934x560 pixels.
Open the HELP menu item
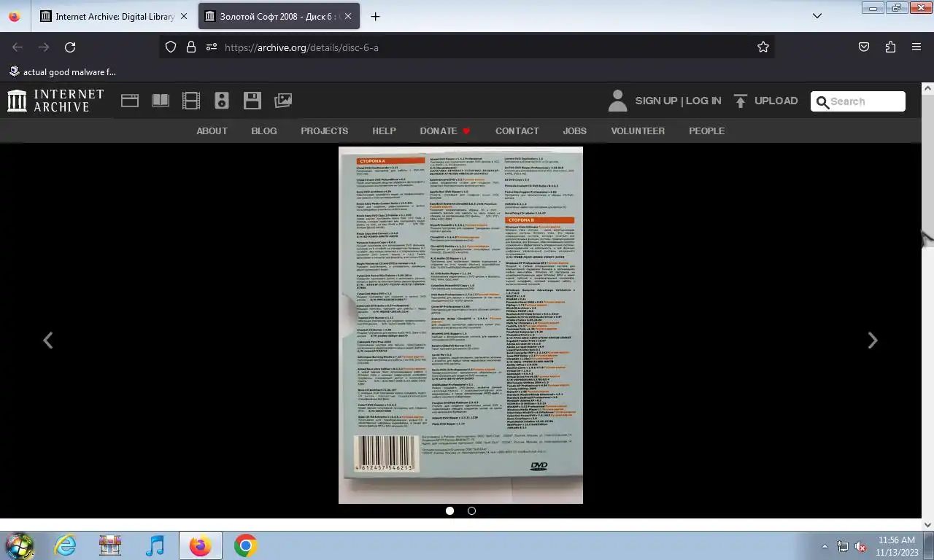pyautogui.click(x=384, y=131)
